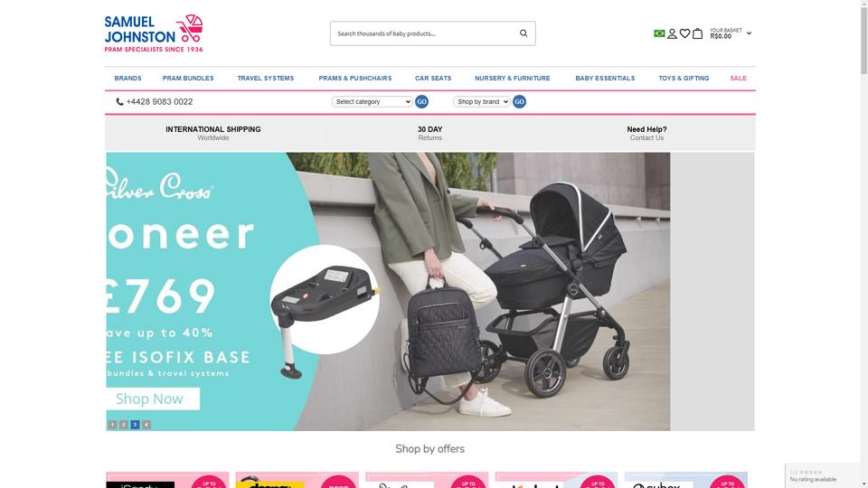868x488 pixels.
Task: Open the Brazil flag currency selector
Action: [x=659, y=33]
